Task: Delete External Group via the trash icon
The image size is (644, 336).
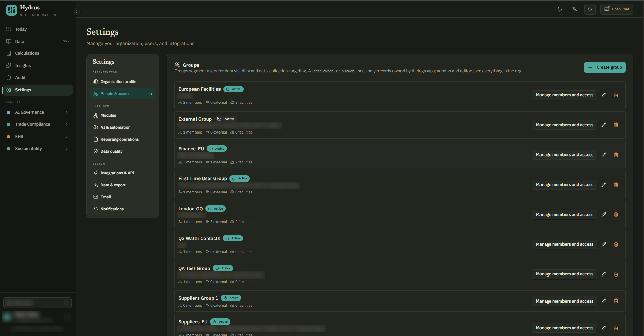Action: tap(616, 125)
